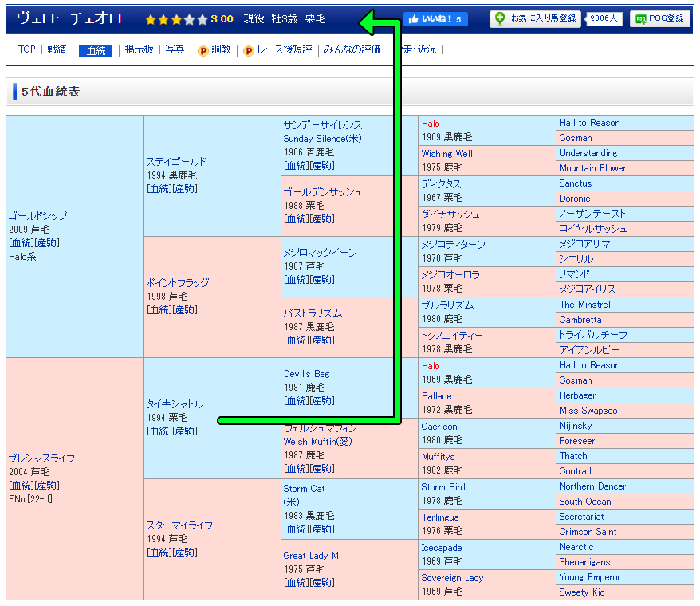
Task: Click メジロオーロラ link
Action: [450, 274]
